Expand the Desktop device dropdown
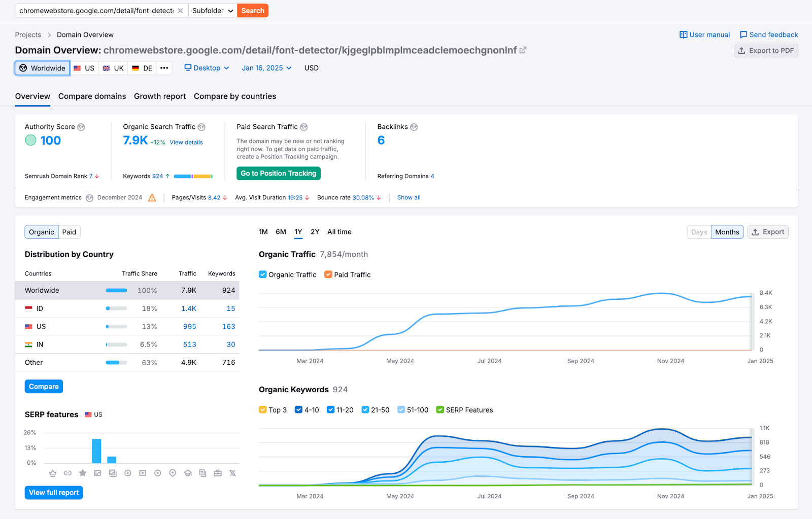Screen dimensions: 812x519 pos(207,68)
